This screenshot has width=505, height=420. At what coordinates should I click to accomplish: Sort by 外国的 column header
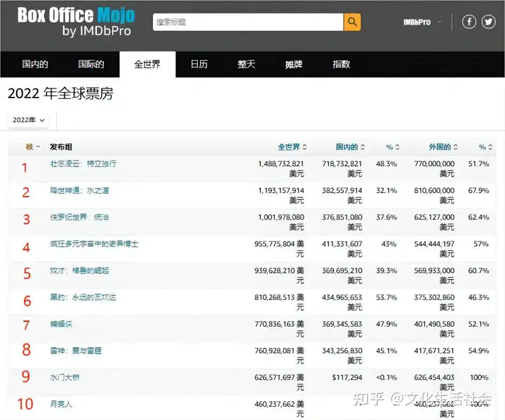point(443,147)
